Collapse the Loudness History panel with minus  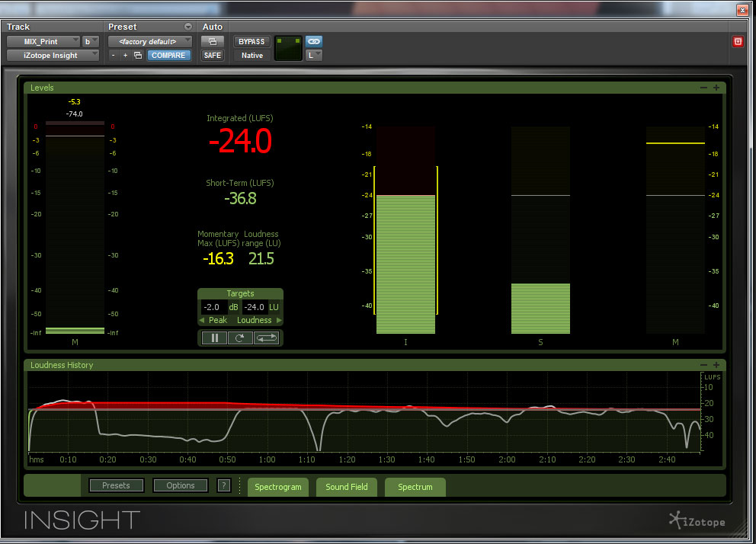703,365
